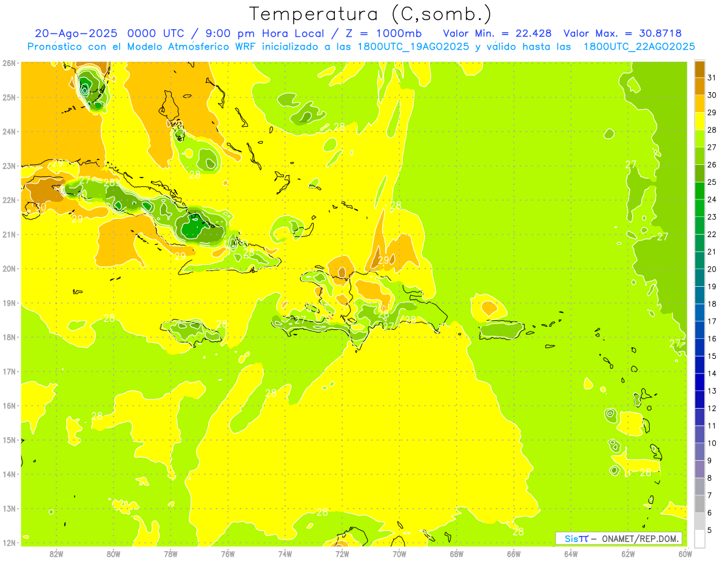Click the latitude label '26N'
The image size is (728, 562).
pyautogui.click(x=9, y=62)
